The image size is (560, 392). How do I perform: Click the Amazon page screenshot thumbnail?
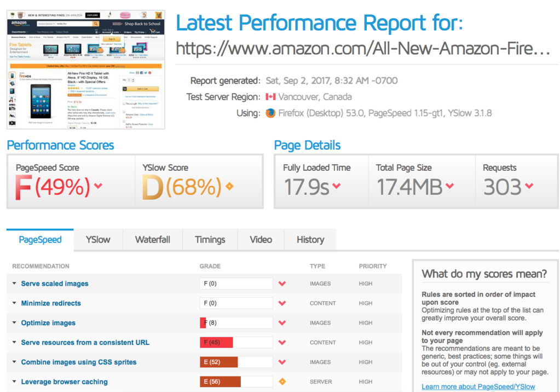86,70
